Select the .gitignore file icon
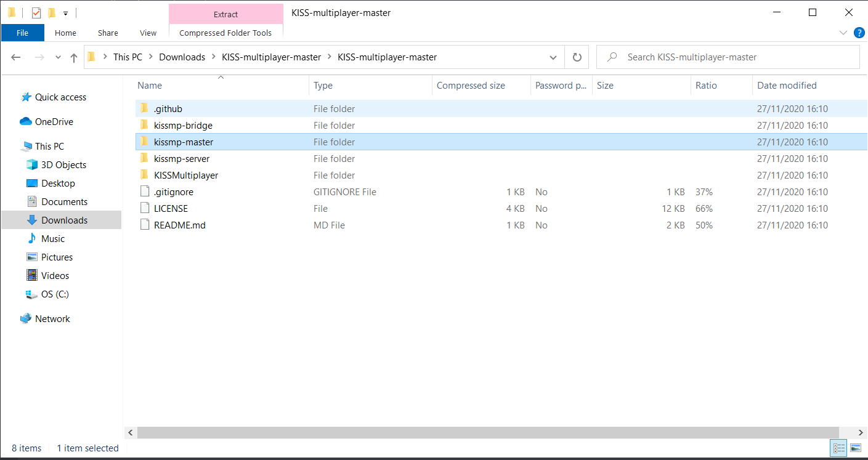 [x=145, y=192]
